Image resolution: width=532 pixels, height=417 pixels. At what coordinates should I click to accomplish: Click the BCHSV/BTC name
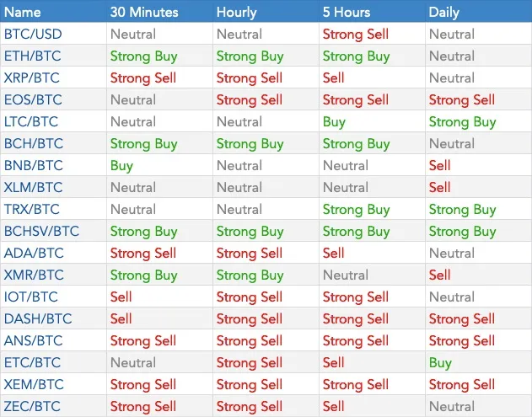click(x=41, y=231)
